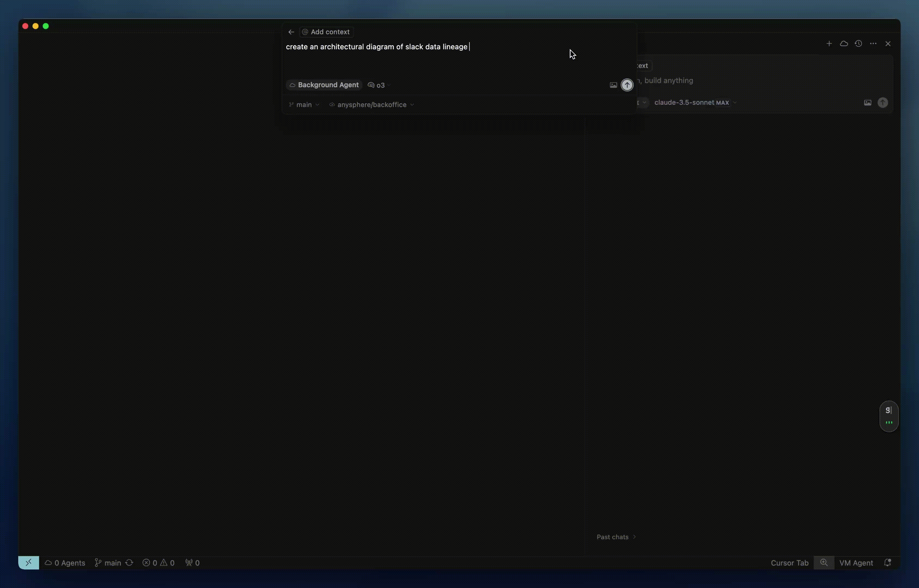This screenshot has width=919, height=588.
Task: Open background agents cloud icon in chat panel
Action: point(844,44)
